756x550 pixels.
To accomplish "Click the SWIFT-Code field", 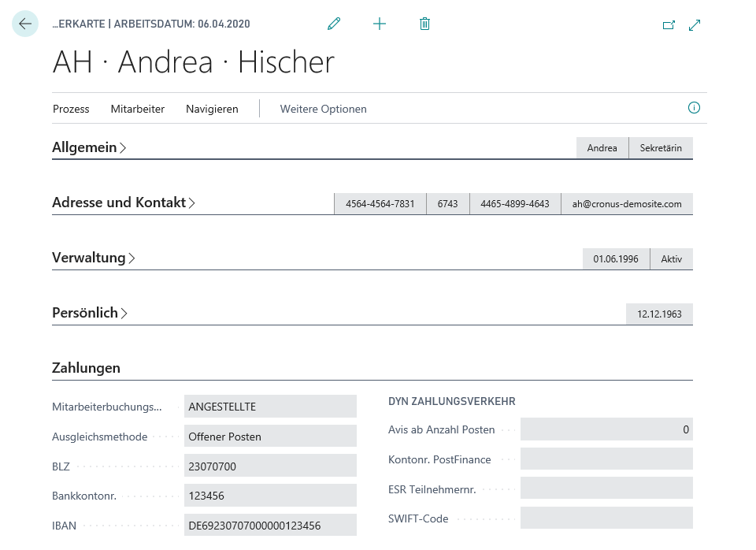I will tap(606, 518).
